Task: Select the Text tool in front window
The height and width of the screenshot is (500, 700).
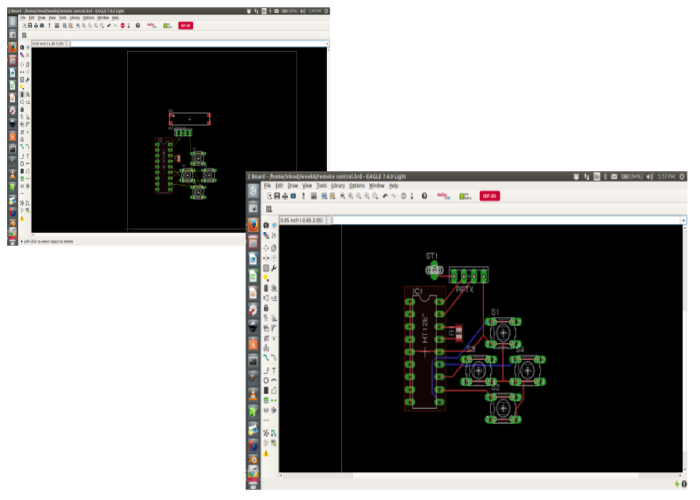Action: 274,370
